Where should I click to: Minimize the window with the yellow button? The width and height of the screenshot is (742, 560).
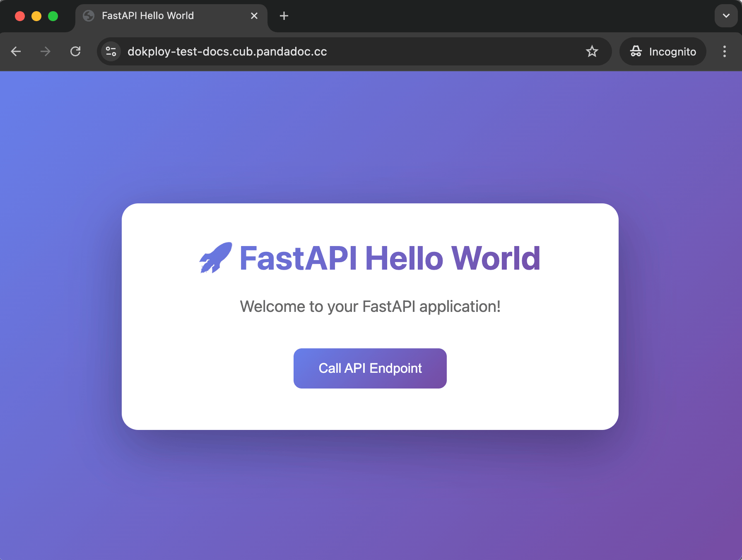click(36, 16)
